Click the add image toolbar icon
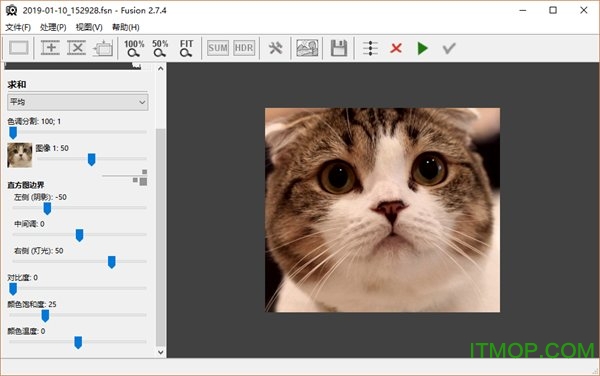 [x=50, y=48]
